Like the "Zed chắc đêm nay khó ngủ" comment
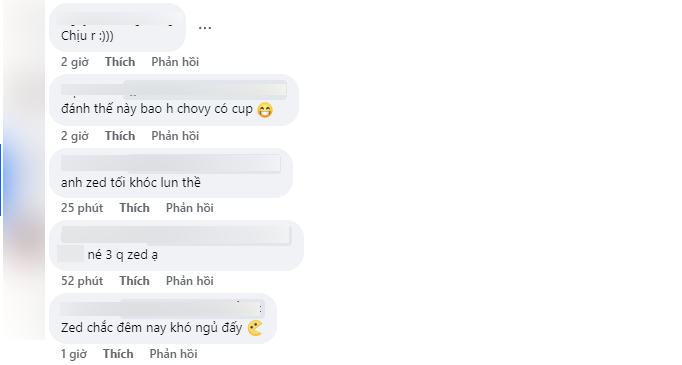This screenshot has height=365, width=682. 118,354
